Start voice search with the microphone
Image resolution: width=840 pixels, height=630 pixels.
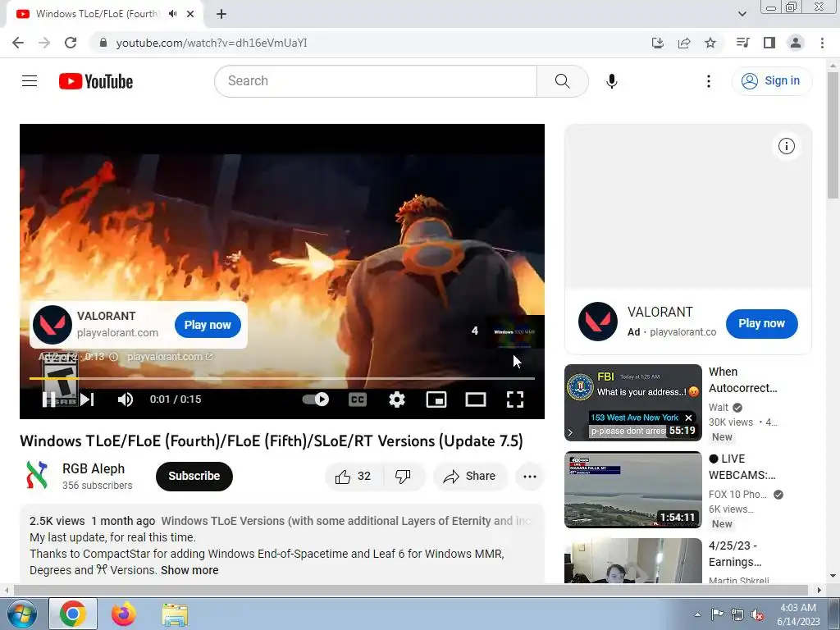point(611,81)
